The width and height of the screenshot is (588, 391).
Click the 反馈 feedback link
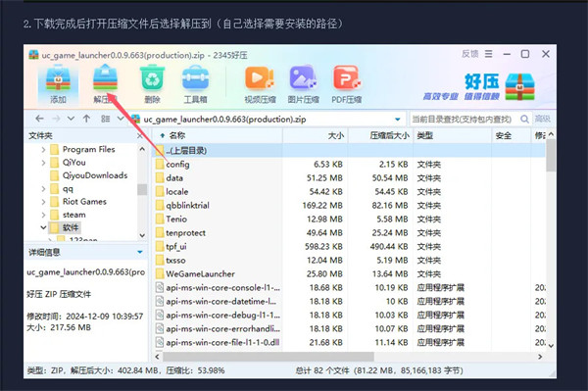coord(469,54)
